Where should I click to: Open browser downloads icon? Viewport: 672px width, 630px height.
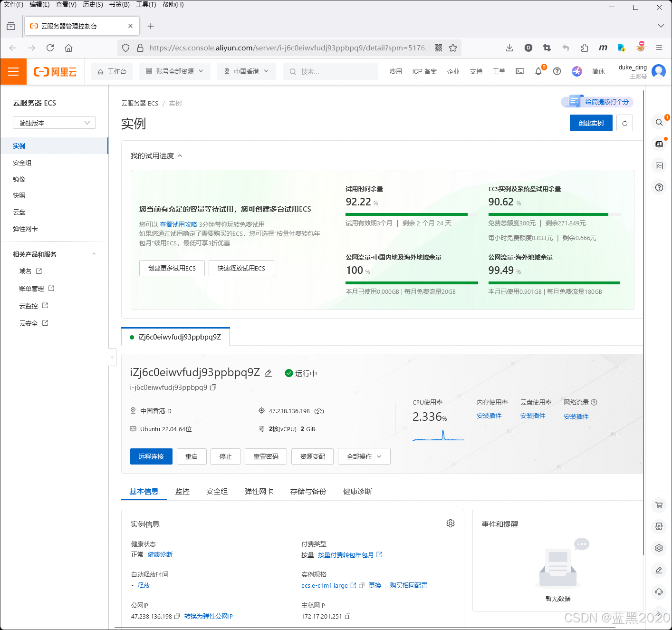(x=509, y=48)
